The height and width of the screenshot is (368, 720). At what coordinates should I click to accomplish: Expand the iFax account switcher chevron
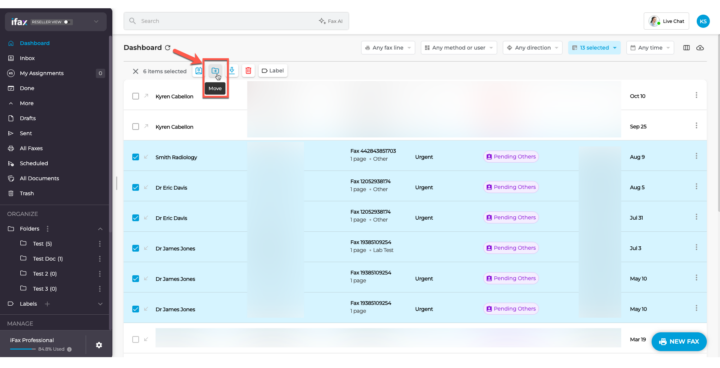click(x=96, y=22)
